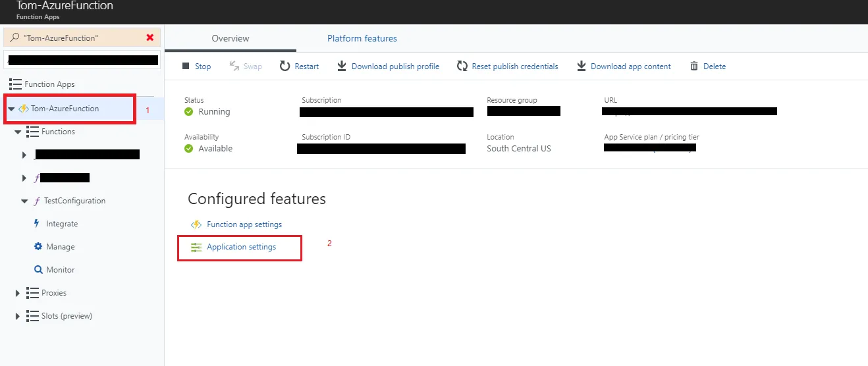868x366 pixels.
Task: Click Download app content text
Action: point(631,66)
